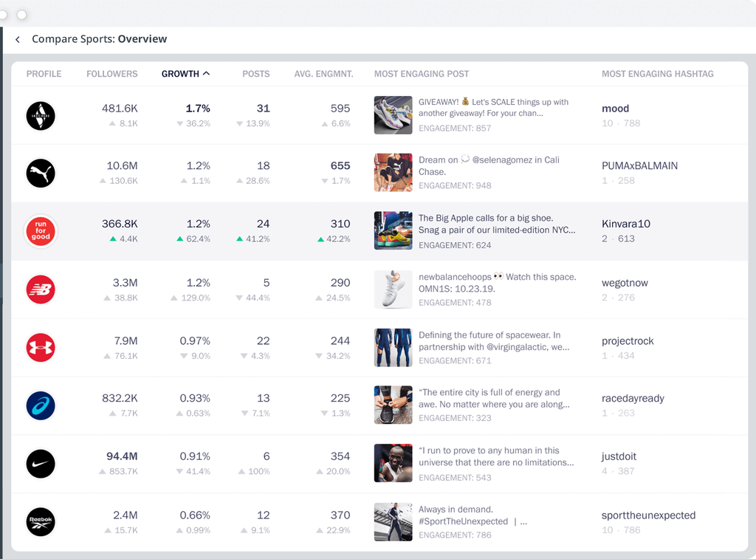The width and height of the screenshot is (756, 559).
Task: Sort by the Posts column header
Action: coord(255,74)
